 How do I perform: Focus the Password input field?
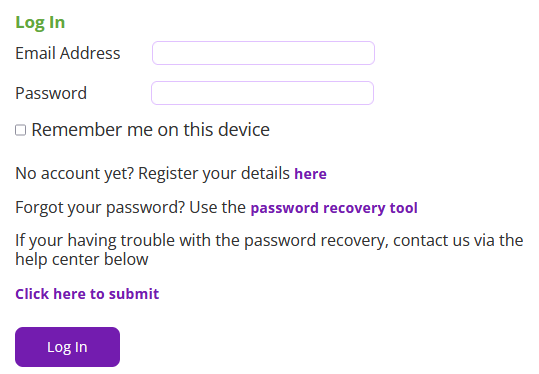262,93
